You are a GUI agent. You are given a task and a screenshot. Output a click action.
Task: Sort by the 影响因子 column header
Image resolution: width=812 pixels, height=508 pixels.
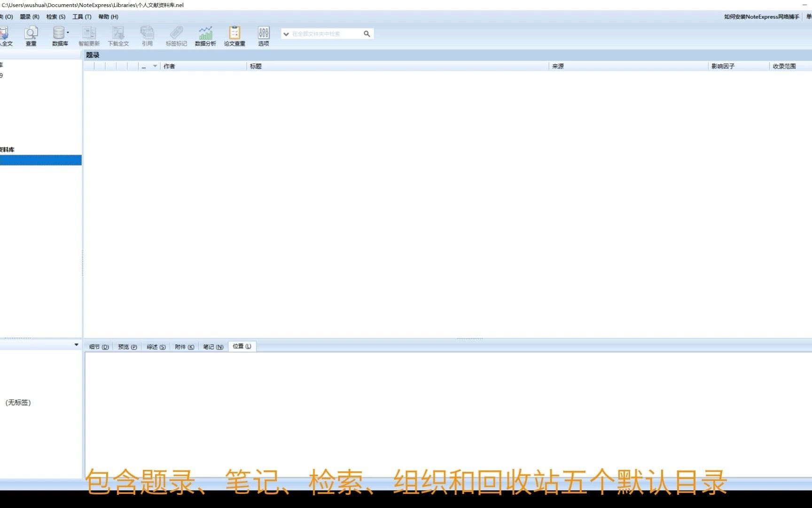[x=739, y=66]
